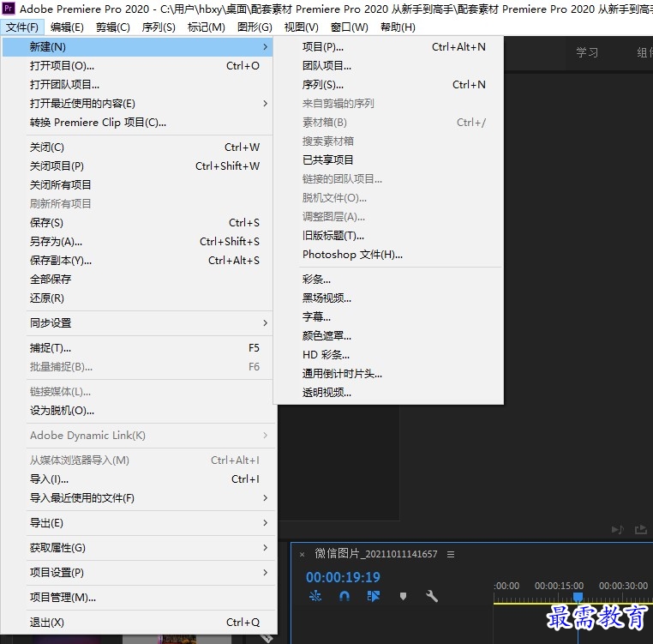The image size is (653, 644).
Task: Expand the 同步设置 submenu
Action: click(x=266, y=323)
